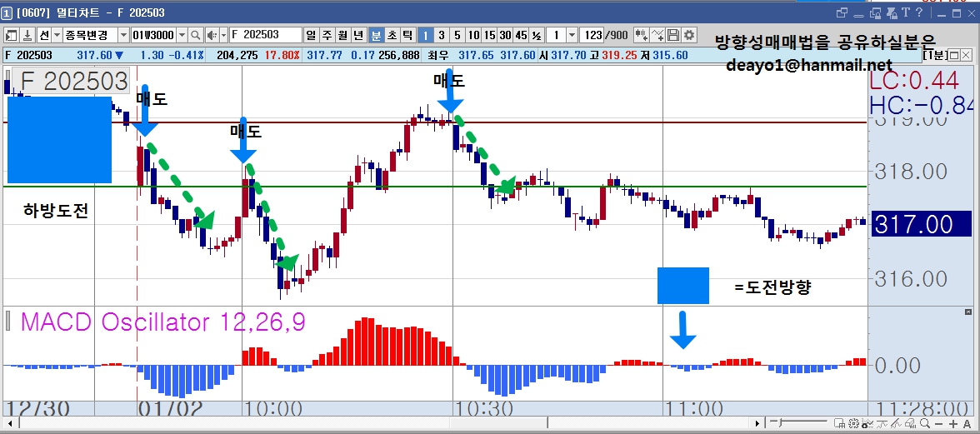Click the MACD Oscillator 12,26,9 label
The image size is (980, 434).
point(162,322)
